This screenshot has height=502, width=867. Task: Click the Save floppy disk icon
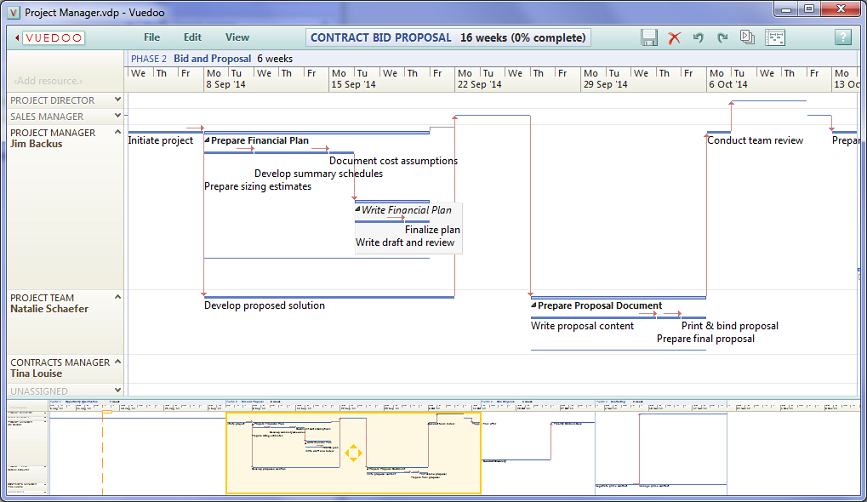pyautogui.click(x=649, y=38)
